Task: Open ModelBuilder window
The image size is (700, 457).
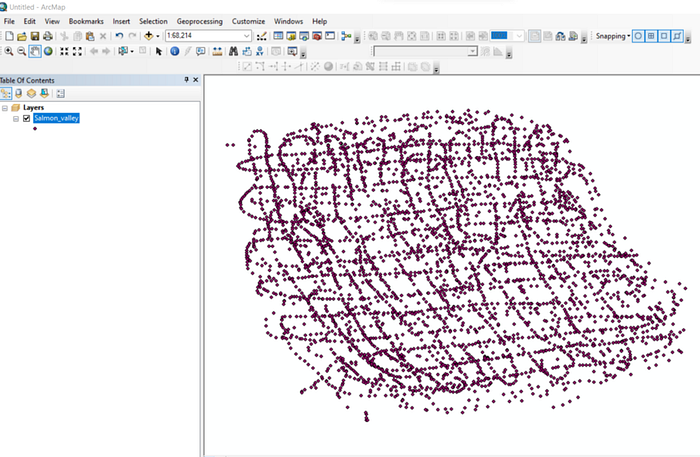Action: tap(346, 36)
